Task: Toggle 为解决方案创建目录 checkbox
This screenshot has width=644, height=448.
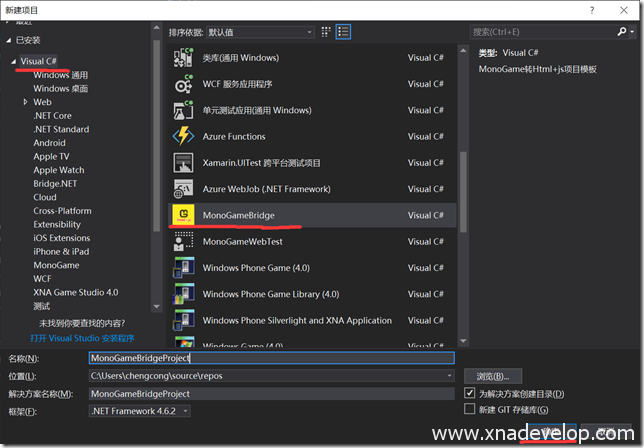Action: click(x=471, y=394)
